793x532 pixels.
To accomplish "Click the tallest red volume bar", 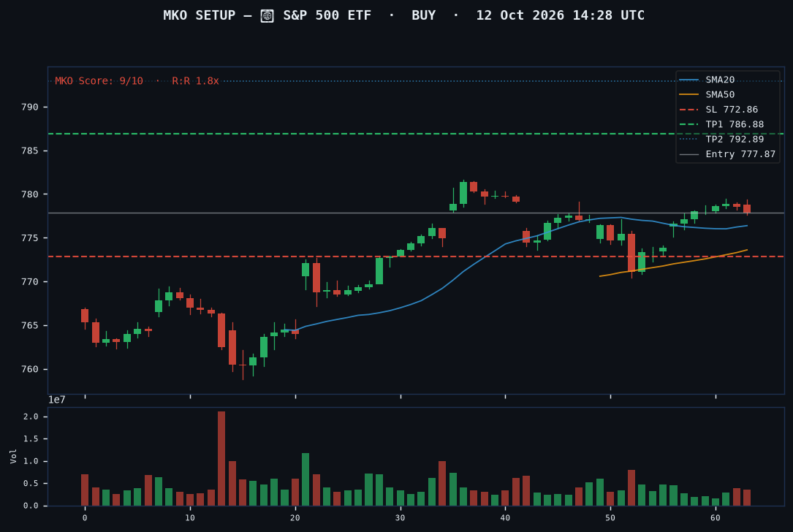I will pyautogui.click(x=221, y=459).
